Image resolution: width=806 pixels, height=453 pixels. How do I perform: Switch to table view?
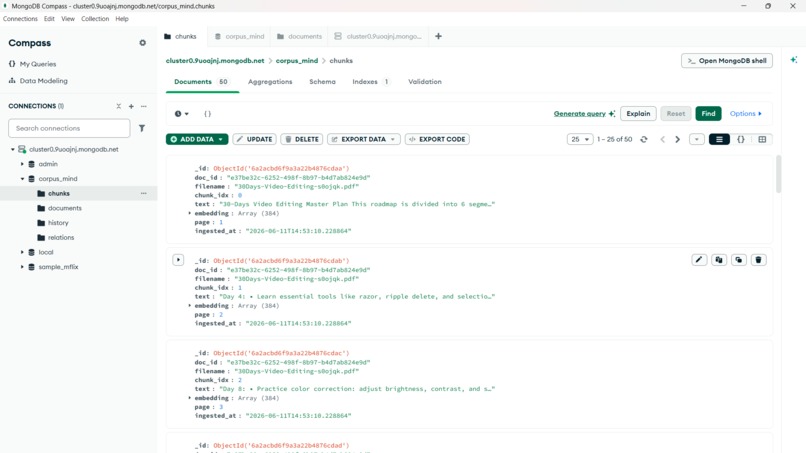(x=762, y=139)
